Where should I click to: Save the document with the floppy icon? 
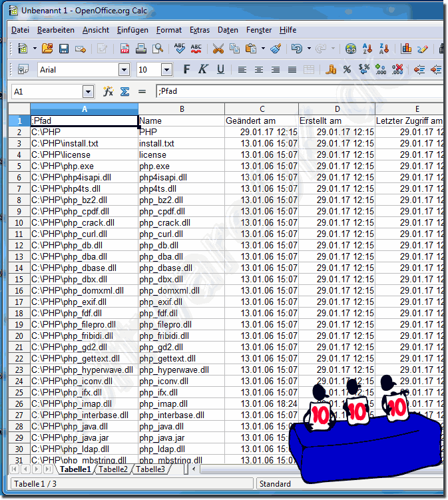pyautogui.click(x=64, y=49)
